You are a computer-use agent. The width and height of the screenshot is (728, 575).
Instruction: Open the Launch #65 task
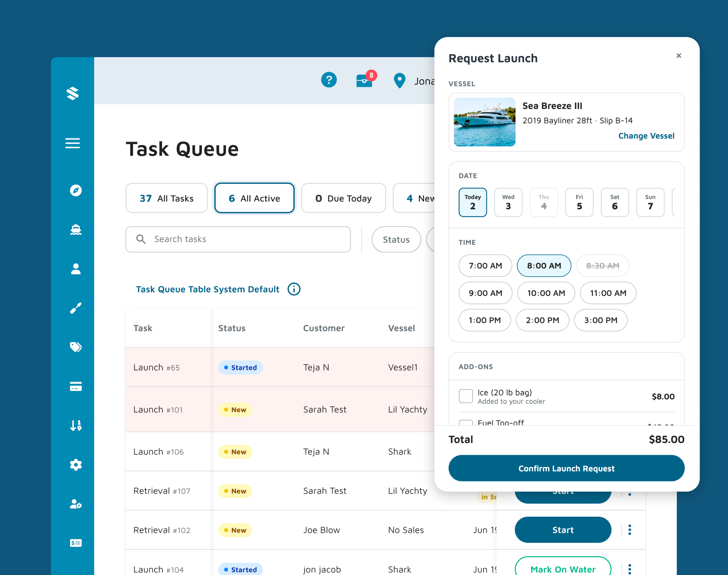(x=156, y=367)
